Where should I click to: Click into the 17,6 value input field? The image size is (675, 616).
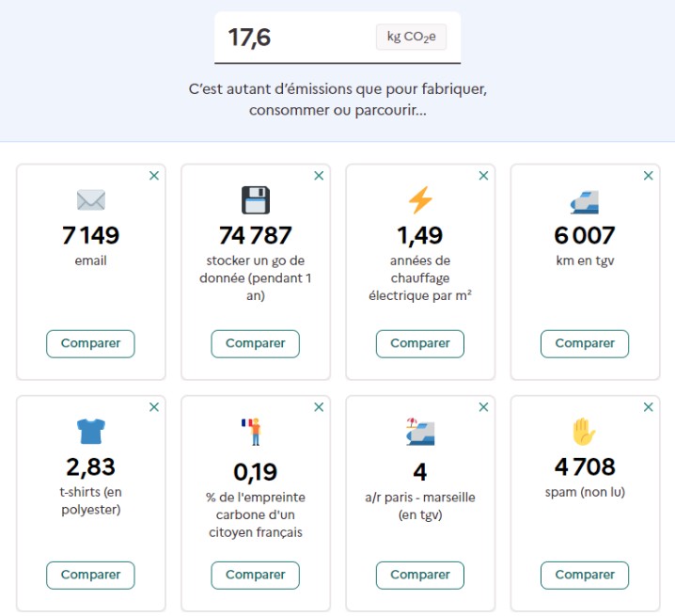pyautogui.click(x=291, y=38)
